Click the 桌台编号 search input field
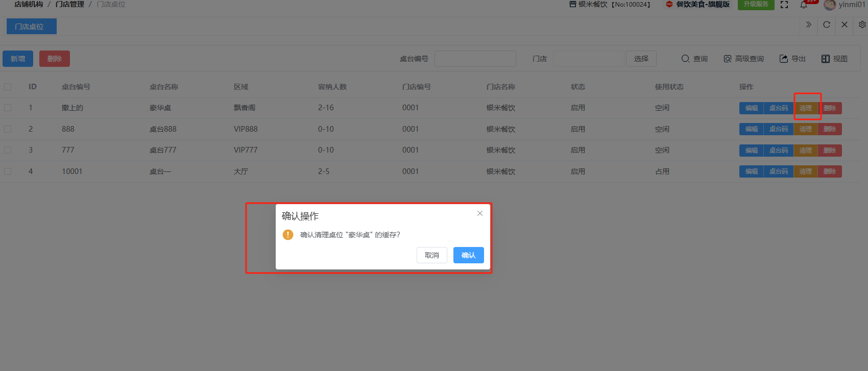 tap(475, 59)
